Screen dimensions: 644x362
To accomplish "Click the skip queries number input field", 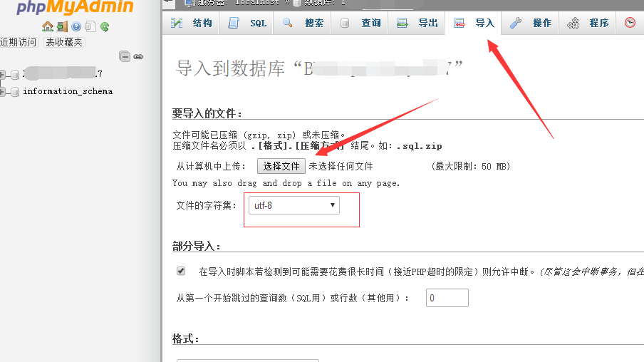I will 447,298.
